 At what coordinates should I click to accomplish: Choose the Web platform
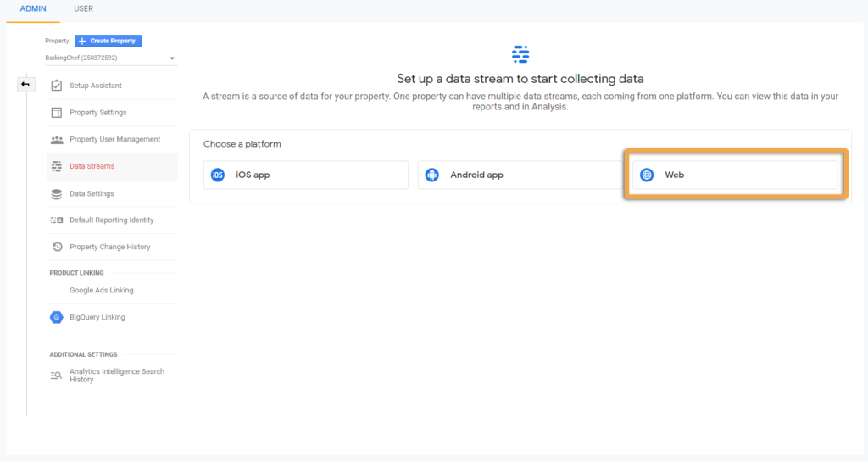[x=735, y=175]
